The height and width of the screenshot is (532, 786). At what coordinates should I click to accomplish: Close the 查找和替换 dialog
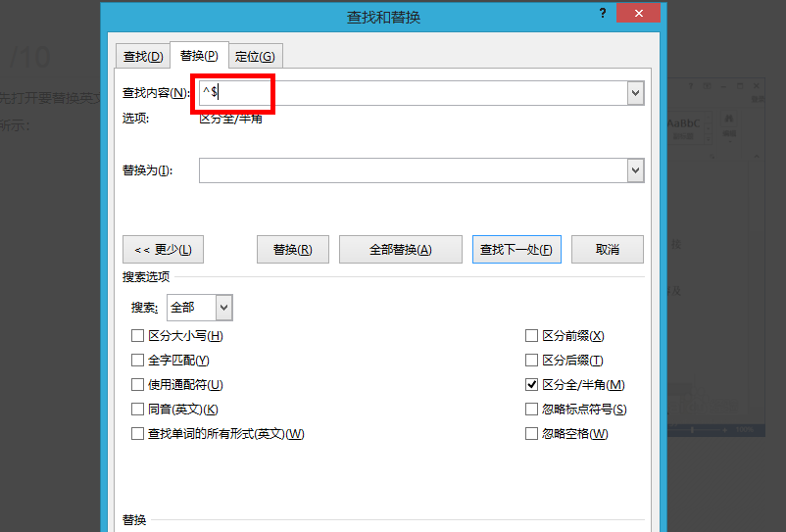coord(638,13)
